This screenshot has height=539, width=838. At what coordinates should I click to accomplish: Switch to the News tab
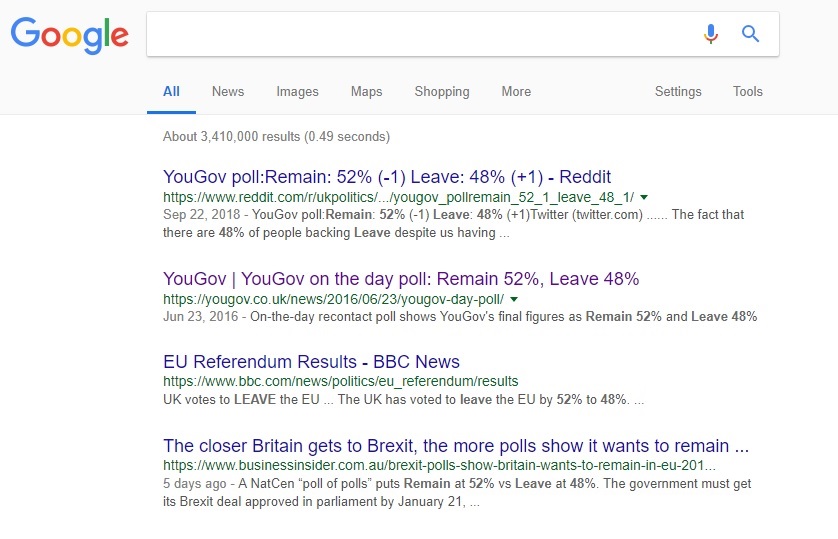228,91
